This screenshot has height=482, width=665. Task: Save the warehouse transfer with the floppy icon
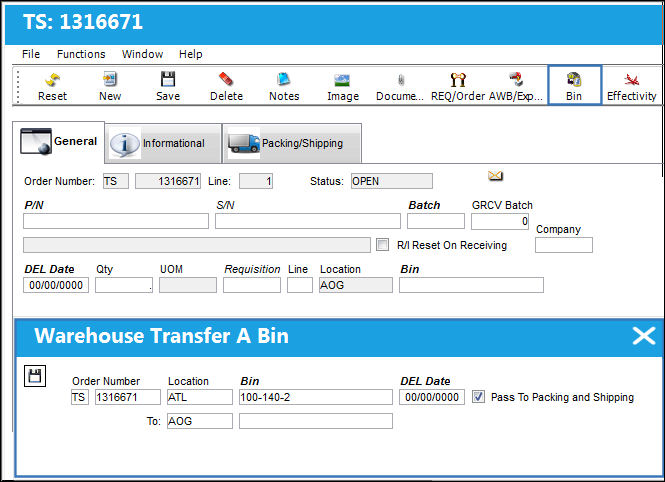pos(35,376)
